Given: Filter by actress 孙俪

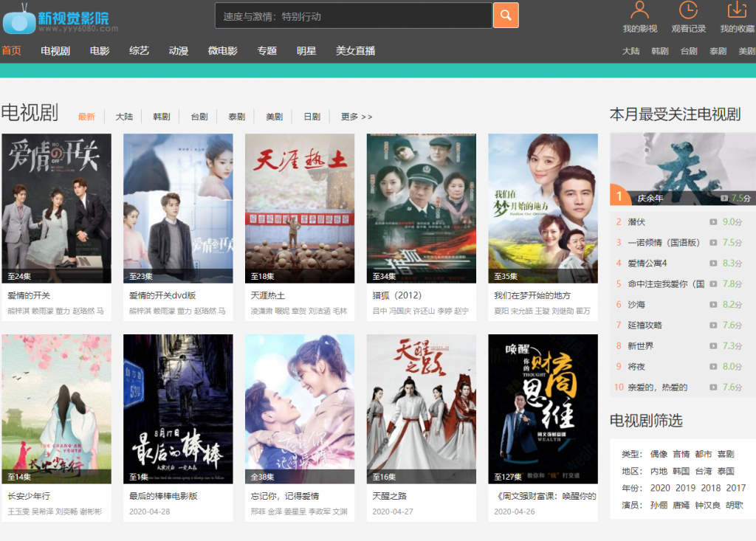Looking at the screenshot, I should pos(659,504).
